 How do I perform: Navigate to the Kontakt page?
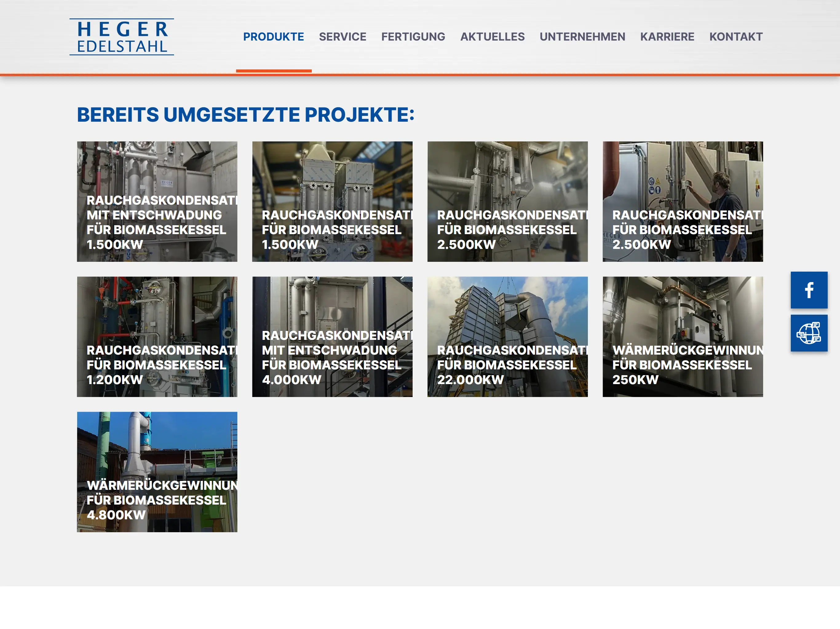tap(735, 37)
